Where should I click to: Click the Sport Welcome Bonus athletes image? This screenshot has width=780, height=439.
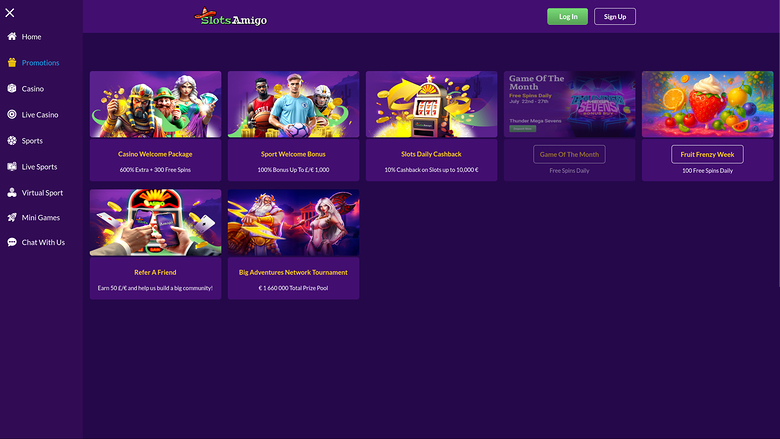pyautogui.click(x=293, y=104)
